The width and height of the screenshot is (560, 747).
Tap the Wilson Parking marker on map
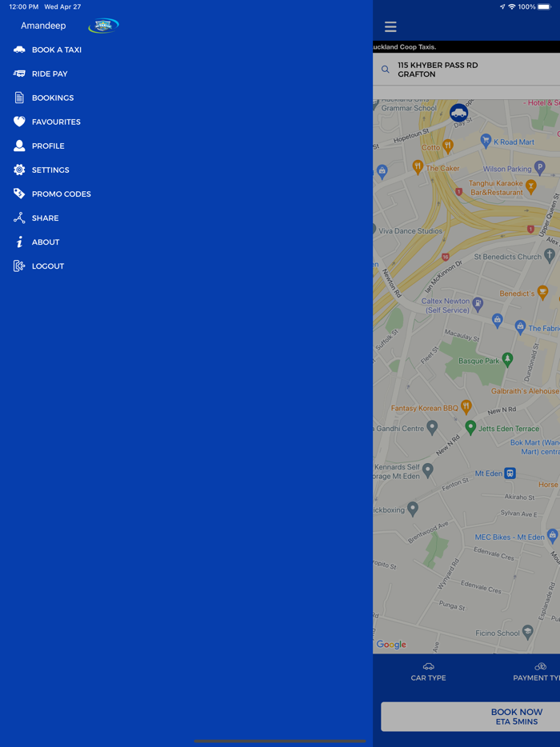click(539, 168)
